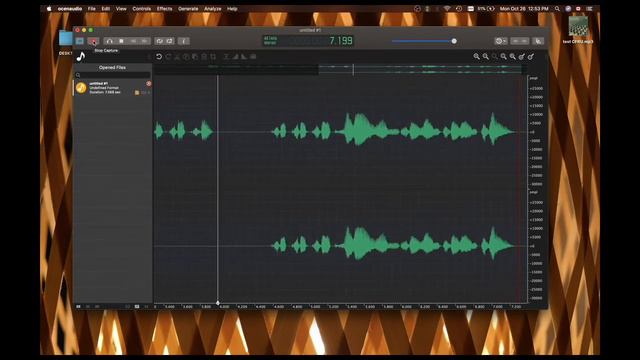The image size is (640, 360).
Task: Click the fifth zoom magnifier icon
Action: tap(513, 57)
